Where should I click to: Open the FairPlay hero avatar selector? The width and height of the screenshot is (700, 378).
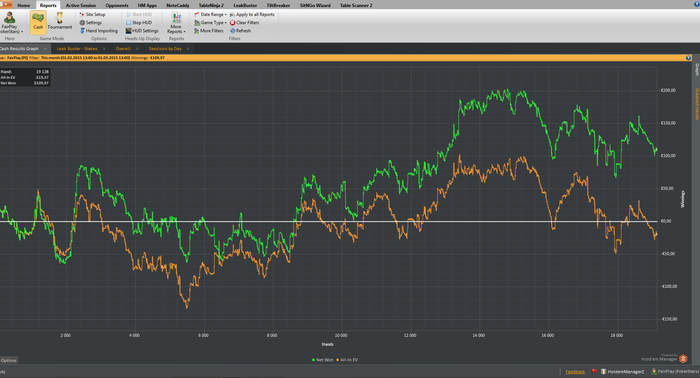click(x=10, y=23)
